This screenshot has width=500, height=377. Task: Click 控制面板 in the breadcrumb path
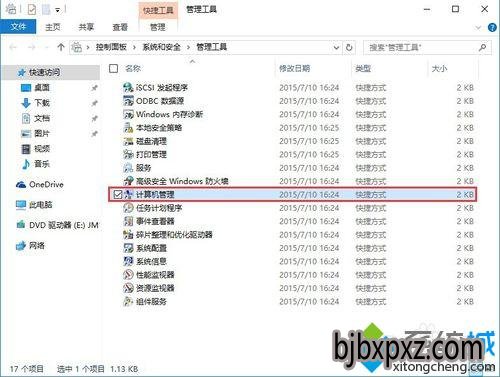(x=111, y=47)
